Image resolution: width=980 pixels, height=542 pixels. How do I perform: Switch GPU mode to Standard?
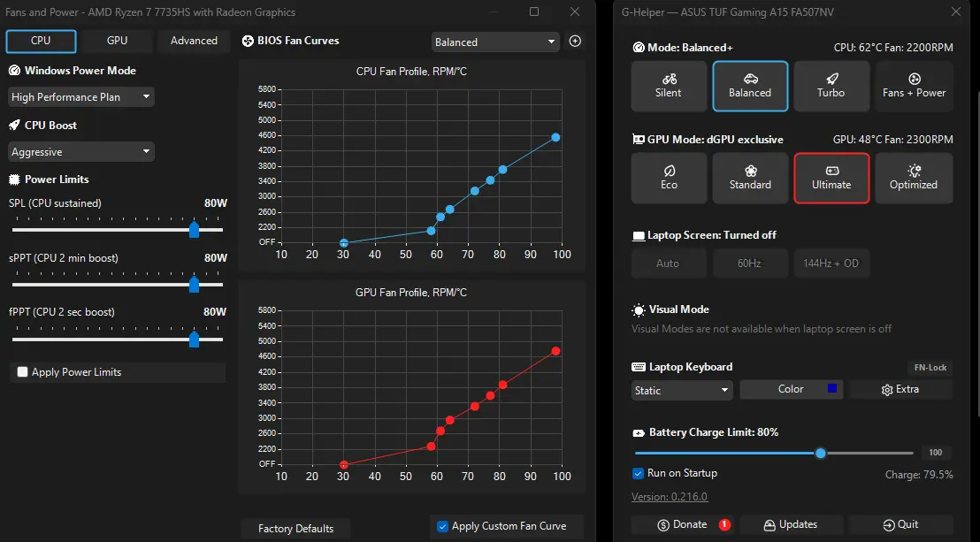(x=750, y=179)
